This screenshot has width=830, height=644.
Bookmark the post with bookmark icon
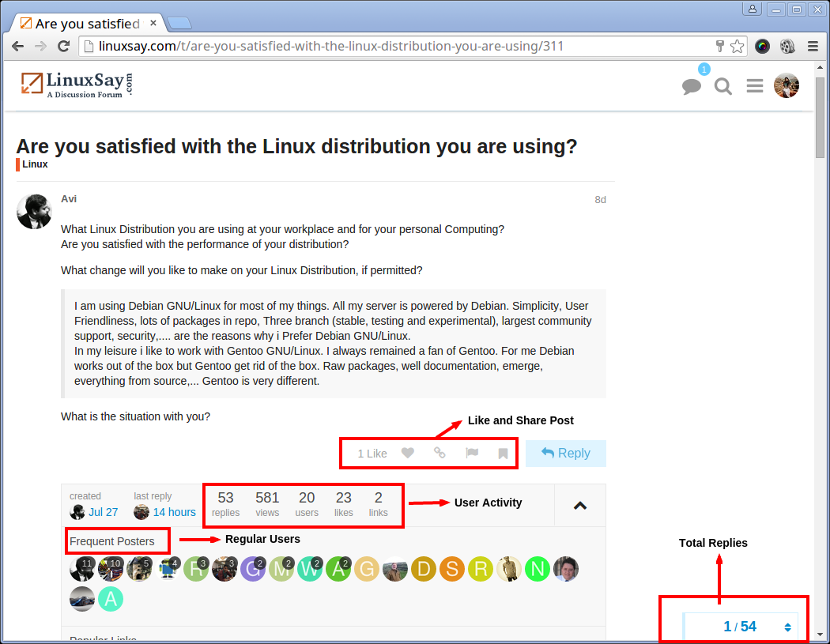[503, 454]
